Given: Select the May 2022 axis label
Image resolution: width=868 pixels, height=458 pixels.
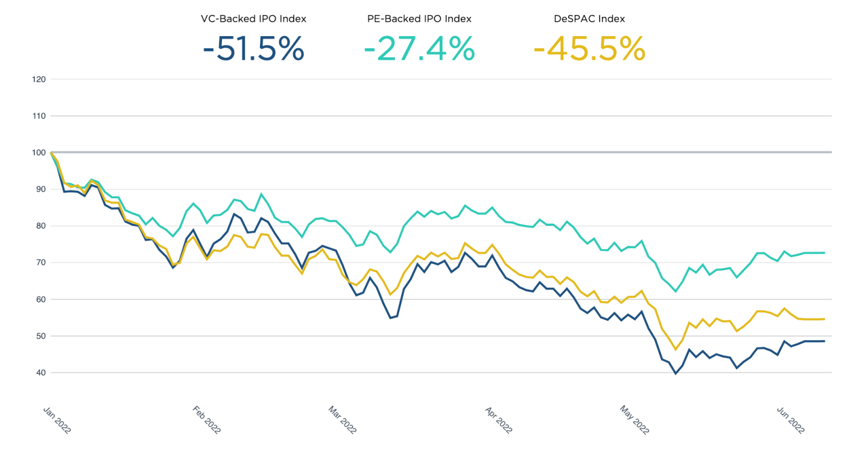Looking at the screenshot, I should (x=633, y=420).
